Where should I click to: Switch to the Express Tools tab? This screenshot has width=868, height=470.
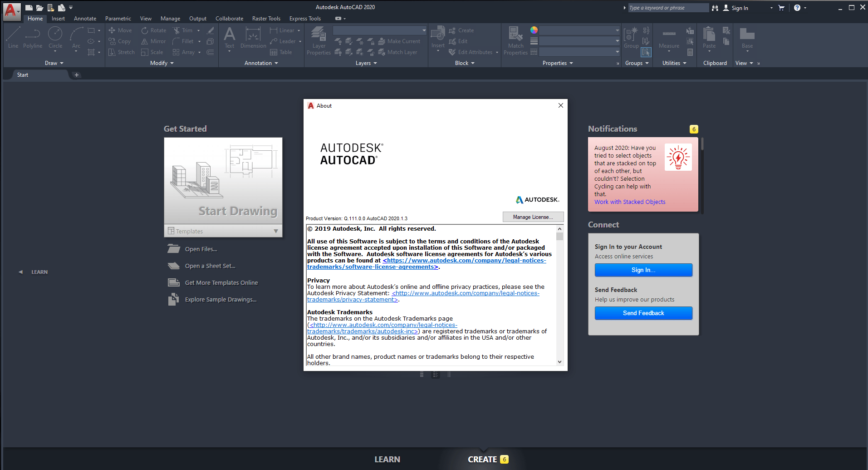(305, 19)
